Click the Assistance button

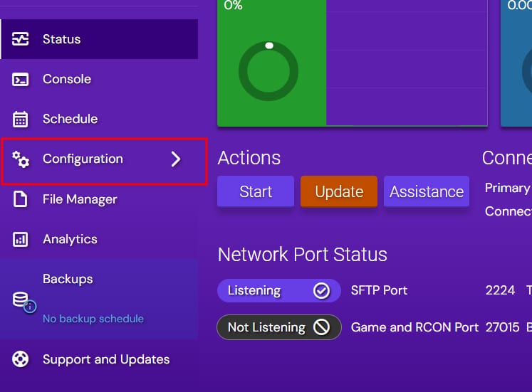tap(427, 191)
